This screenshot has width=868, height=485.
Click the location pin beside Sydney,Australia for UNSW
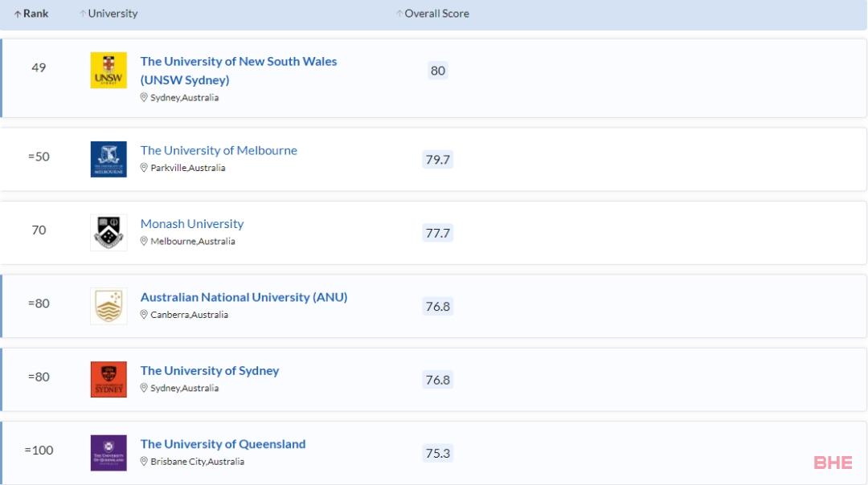coord(144,97)
